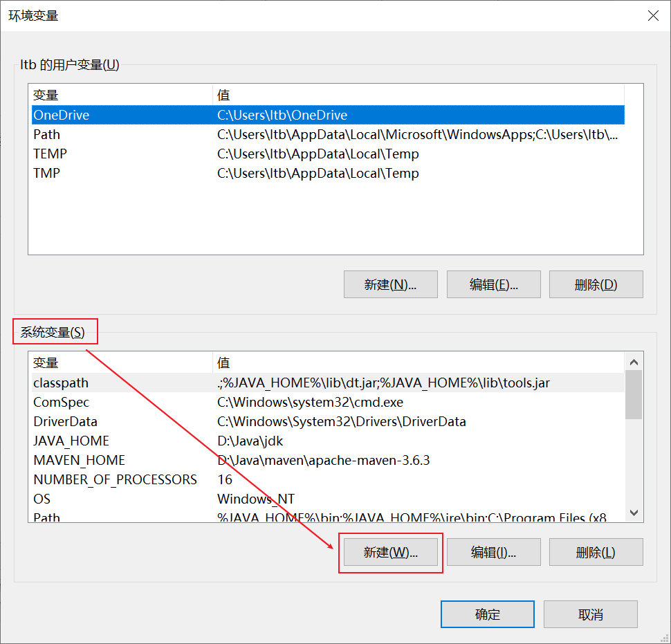The height and width of the screenshot is (644, 671).
Task: Select the ComSpec system variable
Action: (x=328, y=402)
